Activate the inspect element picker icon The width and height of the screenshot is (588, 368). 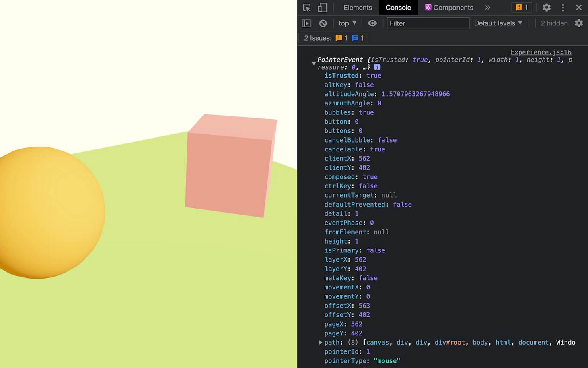click(307, 8)
